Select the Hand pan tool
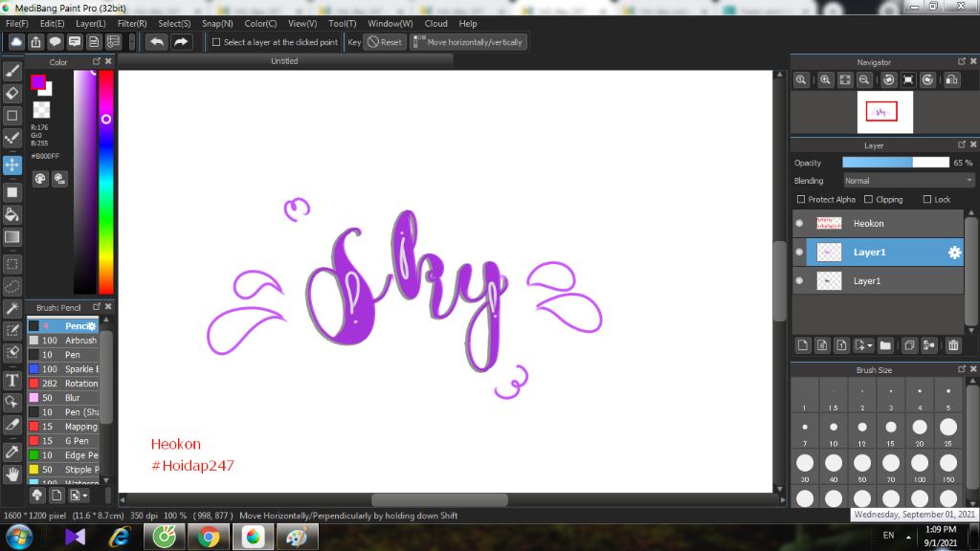 tap(11, 474)
